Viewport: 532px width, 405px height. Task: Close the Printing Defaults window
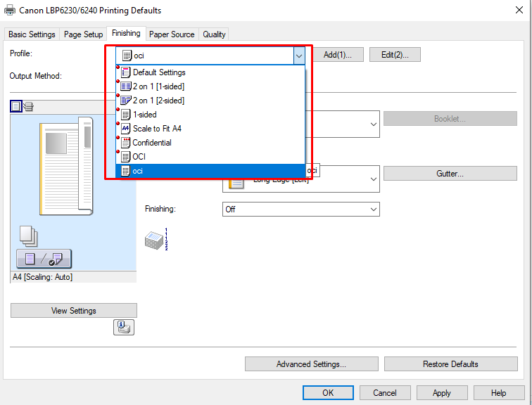tap(519, 10)
